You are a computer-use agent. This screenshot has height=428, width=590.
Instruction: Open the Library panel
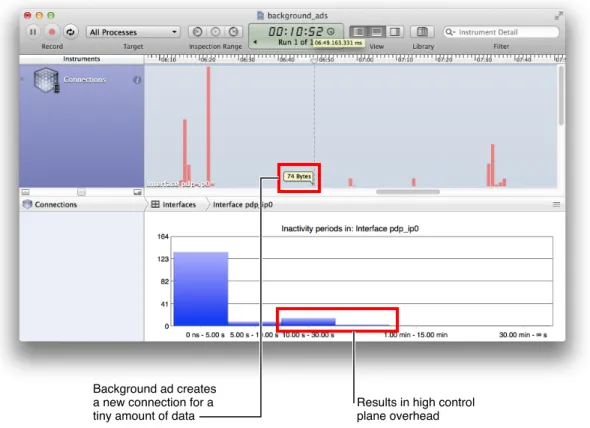pos(422,32)
